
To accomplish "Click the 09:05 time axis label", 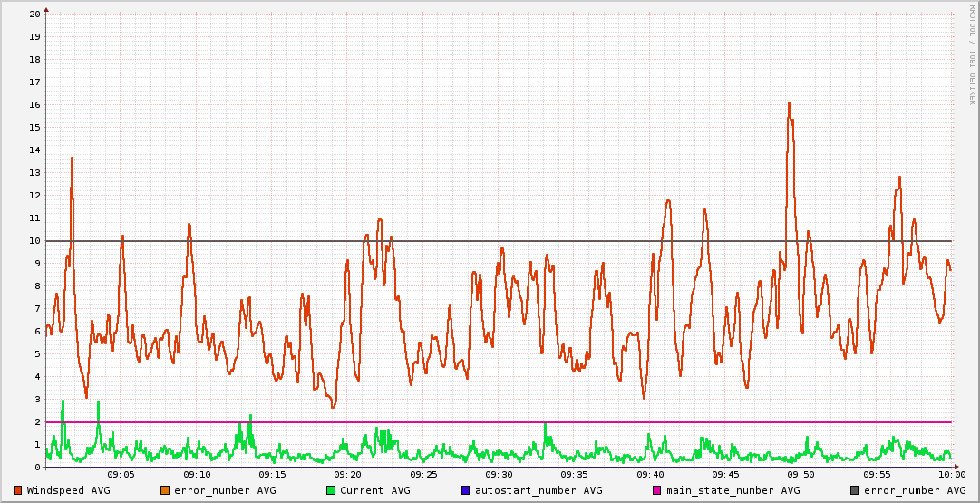I will [121, 474].
